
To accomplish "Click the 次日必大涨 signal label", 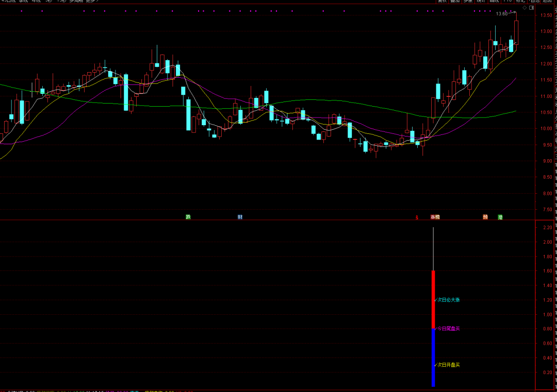I will pos(448,299).
